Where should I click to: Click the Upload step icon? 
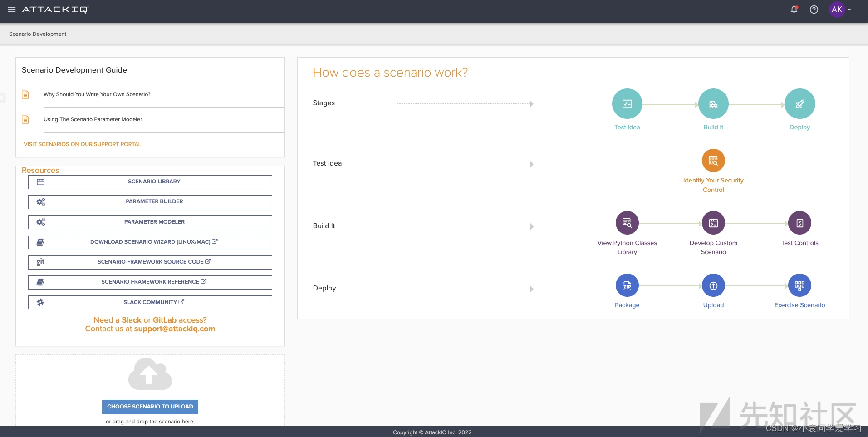[713, 285]
